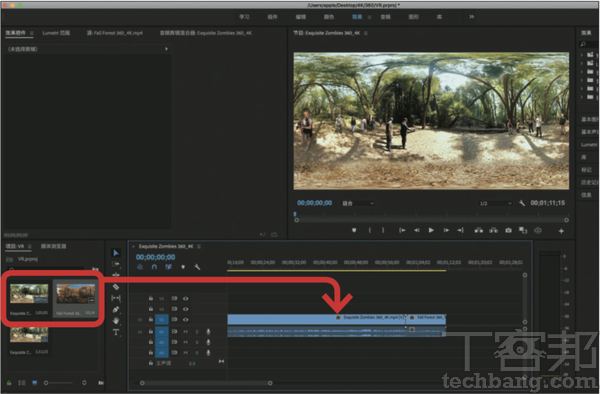The width and height of the screenshot is (600, 394).
Task: Show more workspaces chevron
Action: click(x=472, y=17)
